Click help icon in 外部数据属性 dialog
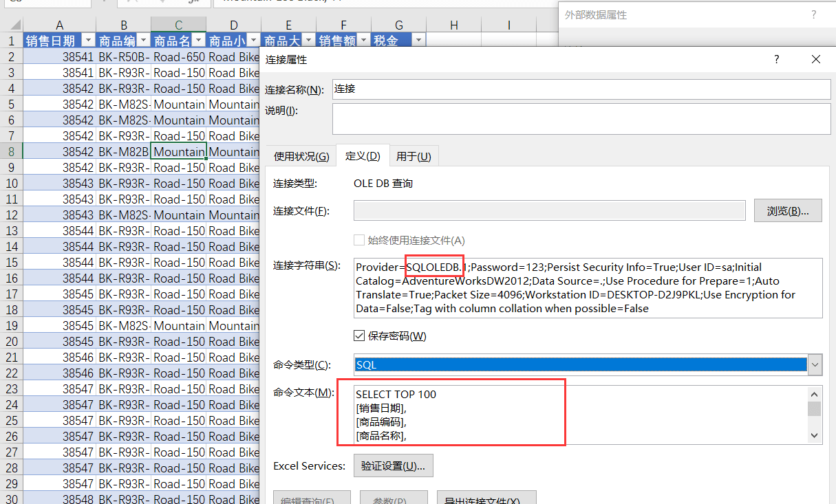Viewport: 836px width, 504px height. (814, 14)
